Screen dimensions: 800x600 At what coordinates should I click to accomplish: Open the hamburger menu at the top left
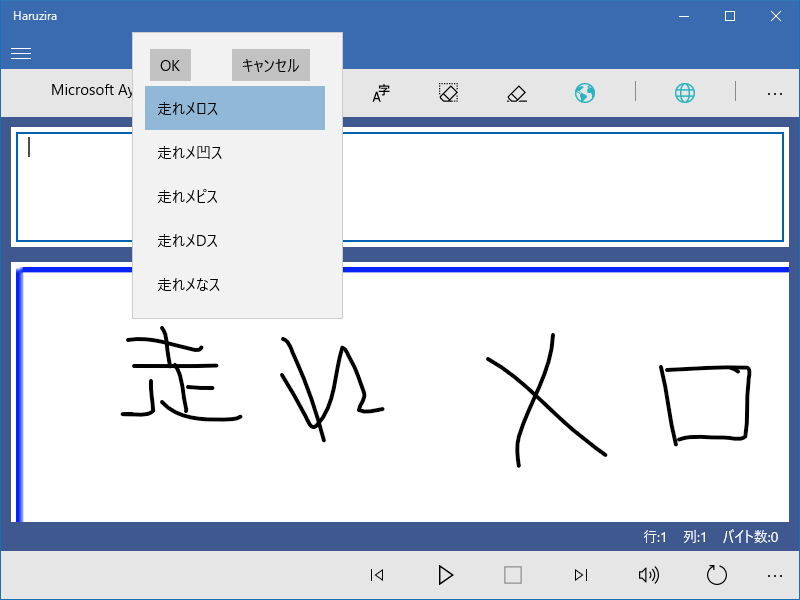[20, 53]
